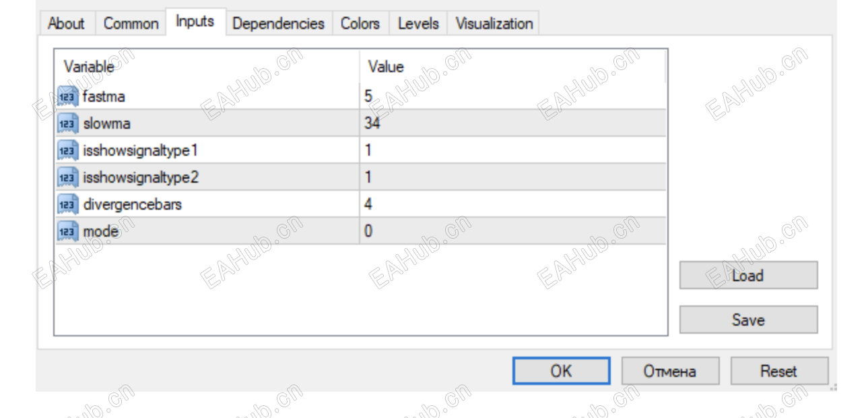Click the icon next to isshowsignaltype1

click(x=68, y=150)
